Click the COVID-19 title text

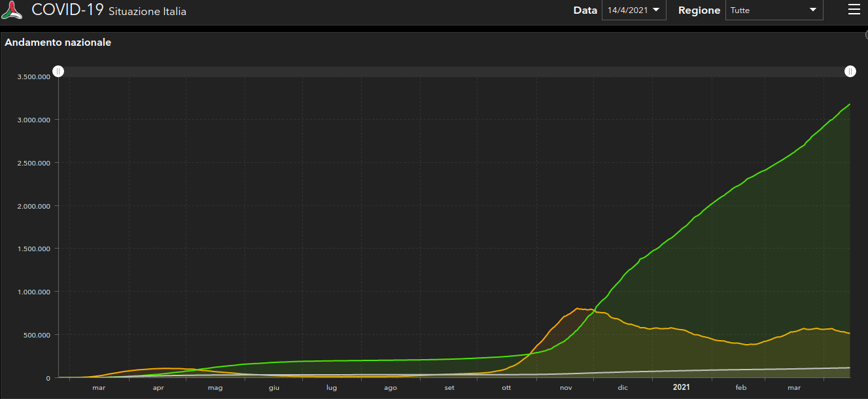coord(67,10)
